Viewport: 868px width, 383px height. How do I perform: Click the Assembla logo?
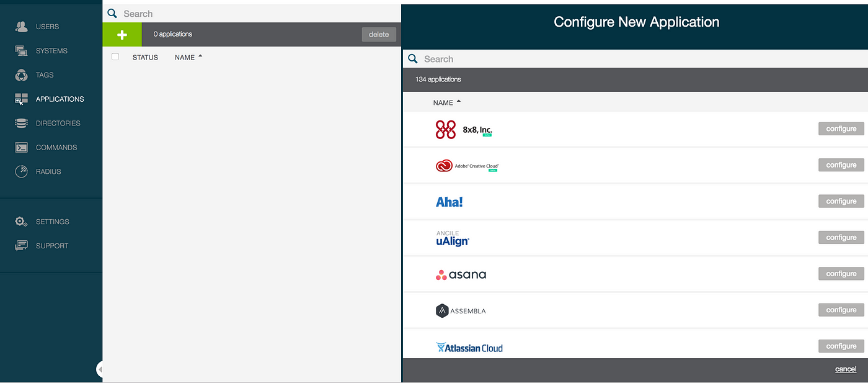coord(461,310)
